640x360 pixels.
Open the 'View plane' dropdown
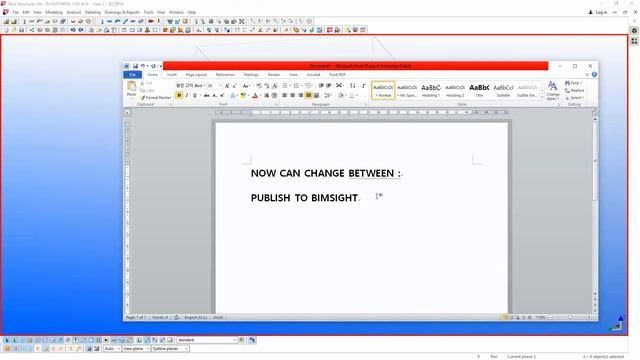[136, 349]
